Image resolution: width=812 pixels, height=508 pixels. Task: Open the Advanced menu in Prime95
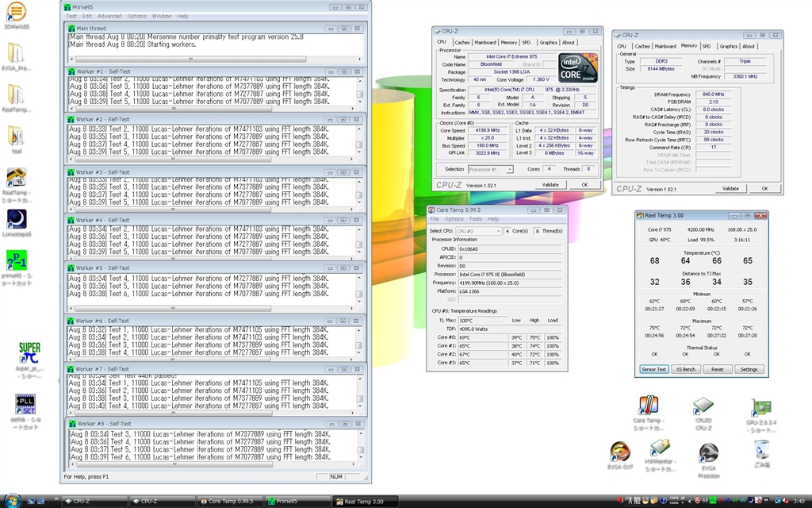click(109, 16)
